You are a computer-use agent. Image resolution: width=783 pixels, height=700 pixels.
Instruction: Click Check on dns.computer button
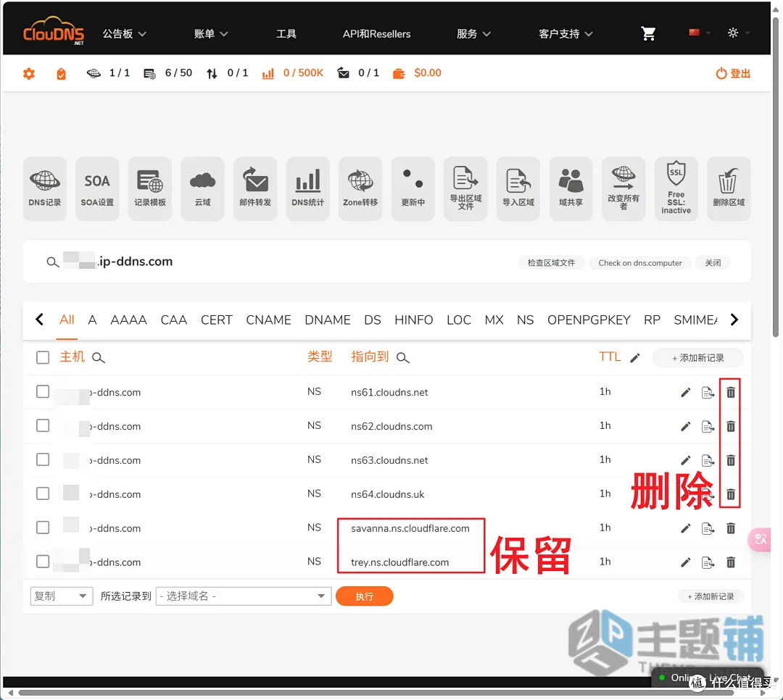640,262
